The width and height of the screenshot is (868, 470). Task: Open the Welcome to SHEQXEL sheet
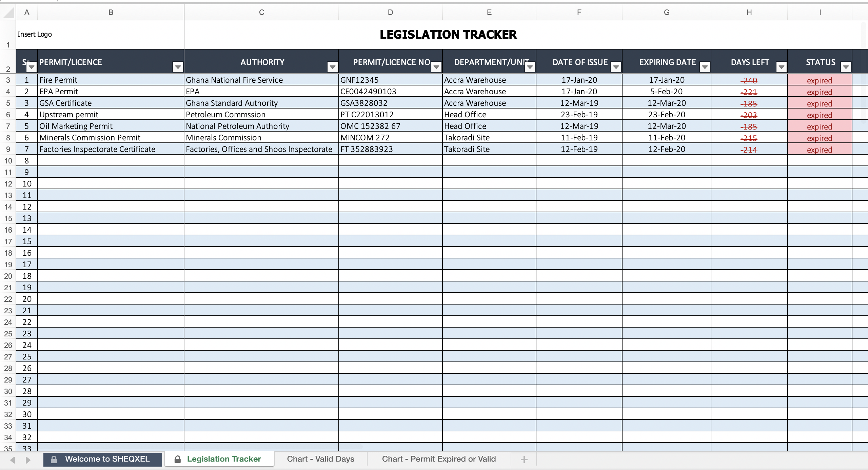click(107, 459)
